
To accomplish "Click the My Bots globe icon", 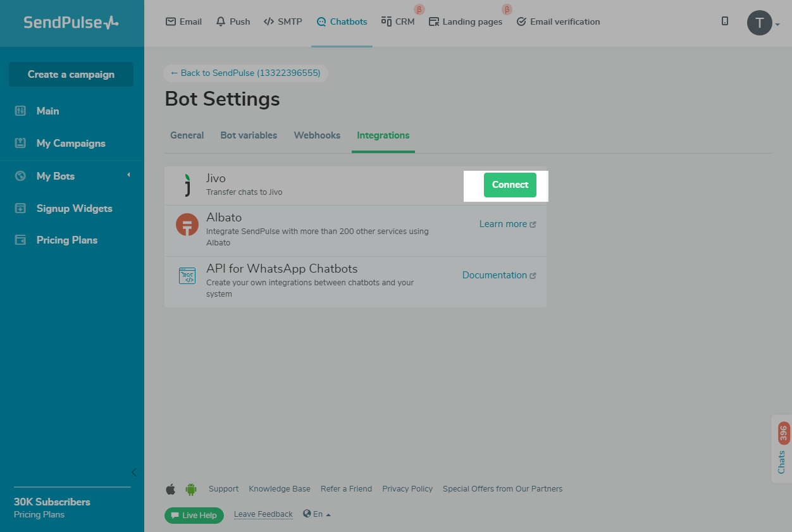I will pos(20,176).
